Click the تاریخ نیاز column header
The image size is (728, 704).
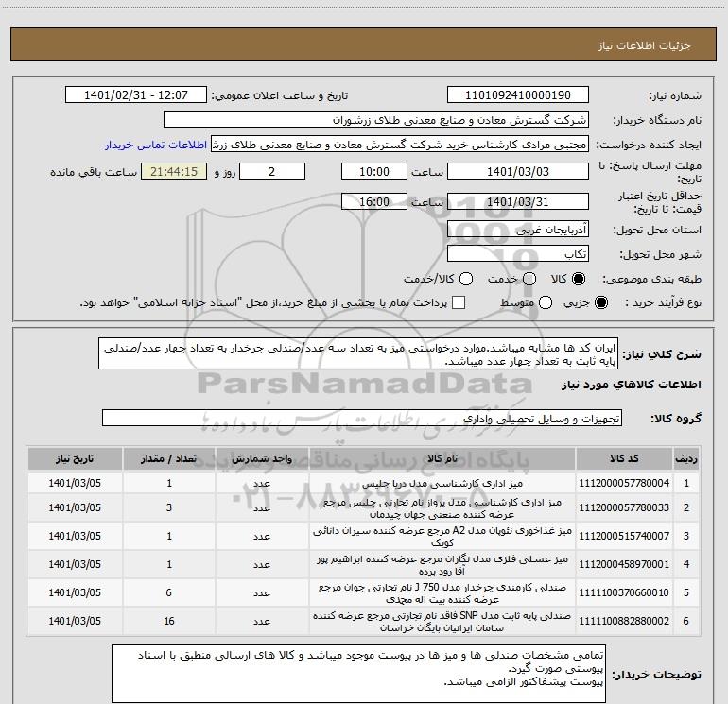[x=75, y=458]
